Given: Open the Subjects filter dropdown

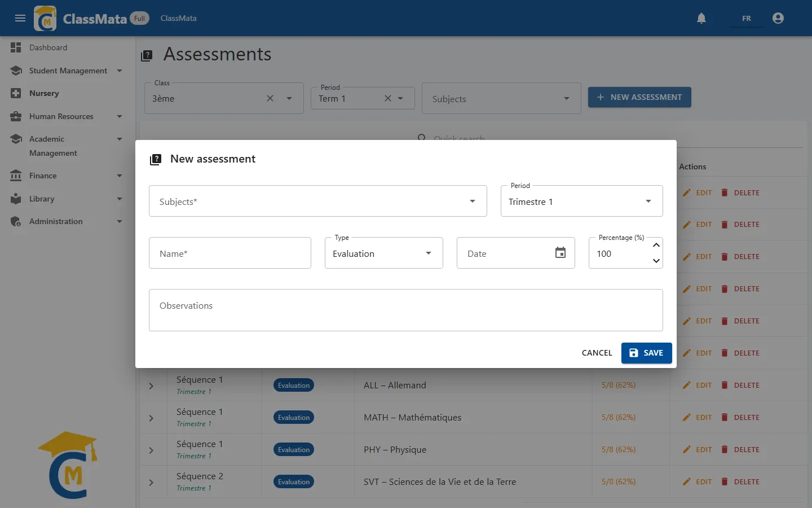Looking at the screenshot, I should (501, 98).
